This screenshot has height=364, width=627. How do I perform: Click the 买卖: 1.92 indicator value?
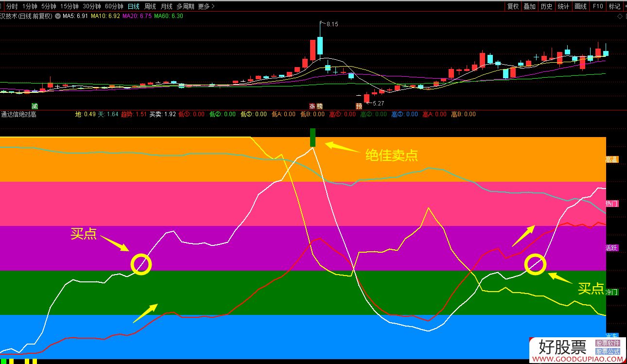(162, 115)
